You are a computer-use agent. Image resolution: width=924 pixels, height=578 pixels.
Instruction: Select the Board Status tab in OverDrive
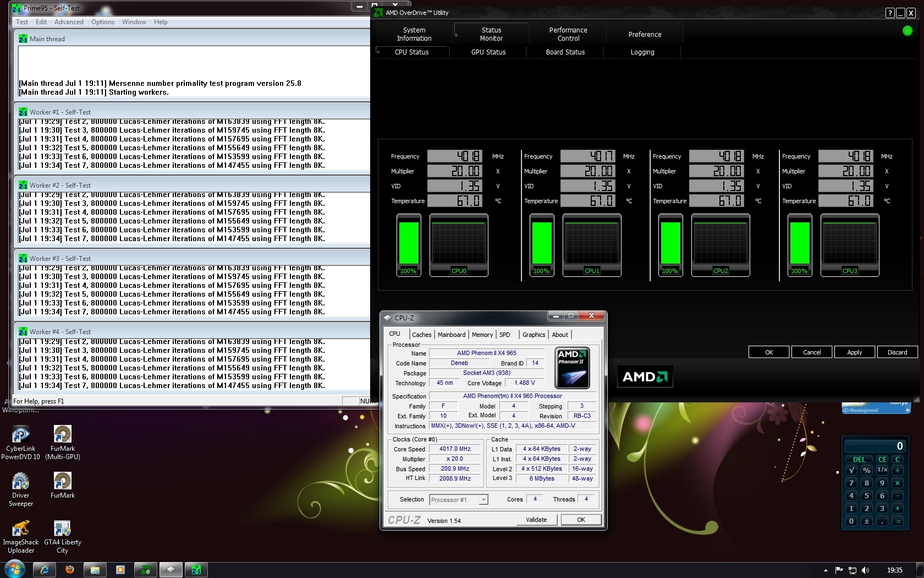tap(565, 52)
